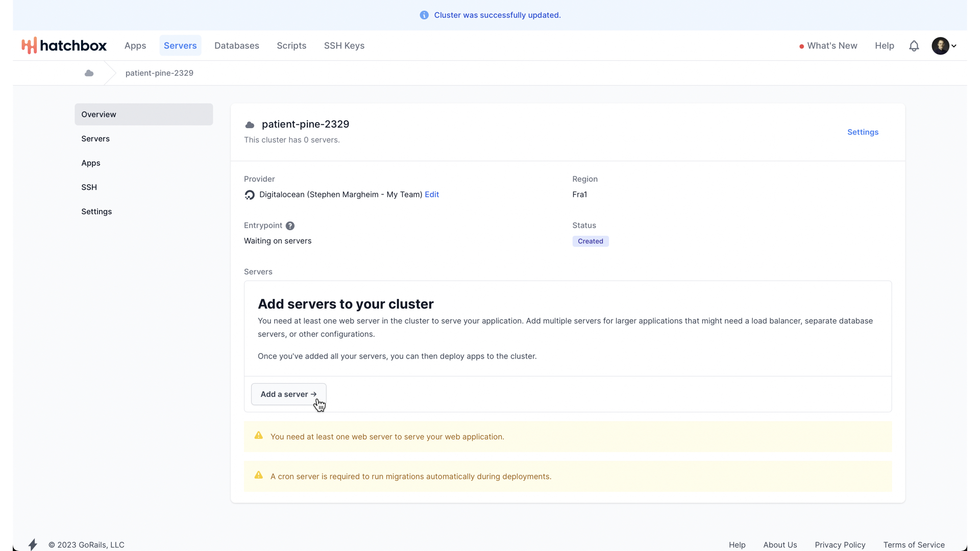980x551 pixels.
Task: Open the Apps navigation tab
Action: point(135,45)
